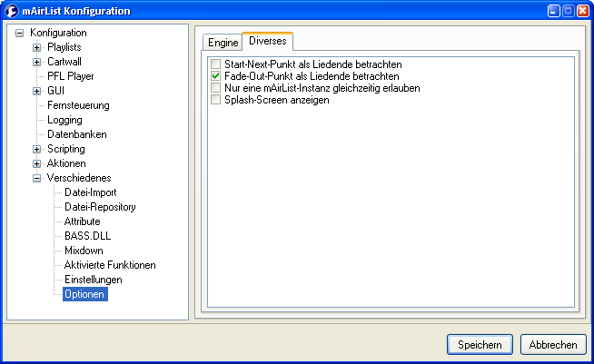Switch to the Engine tab
Image resolution: width=594 pixels, height=364 pixels.
223,43
